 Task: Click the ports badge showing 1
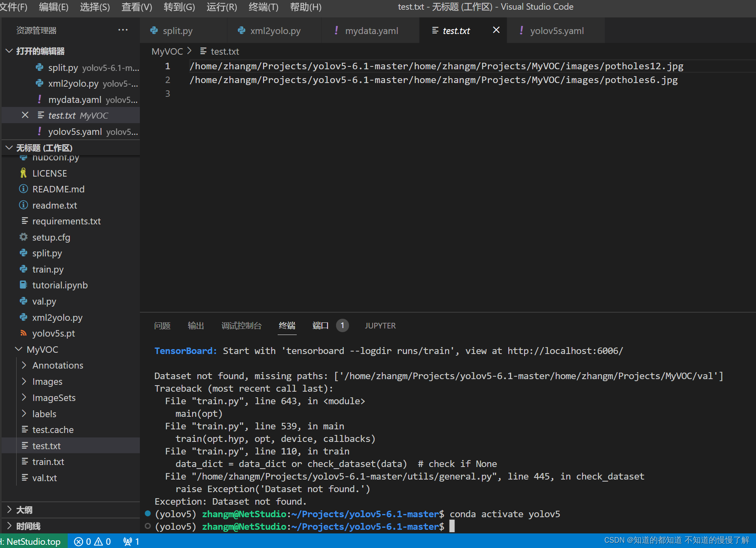coord(343,326)
